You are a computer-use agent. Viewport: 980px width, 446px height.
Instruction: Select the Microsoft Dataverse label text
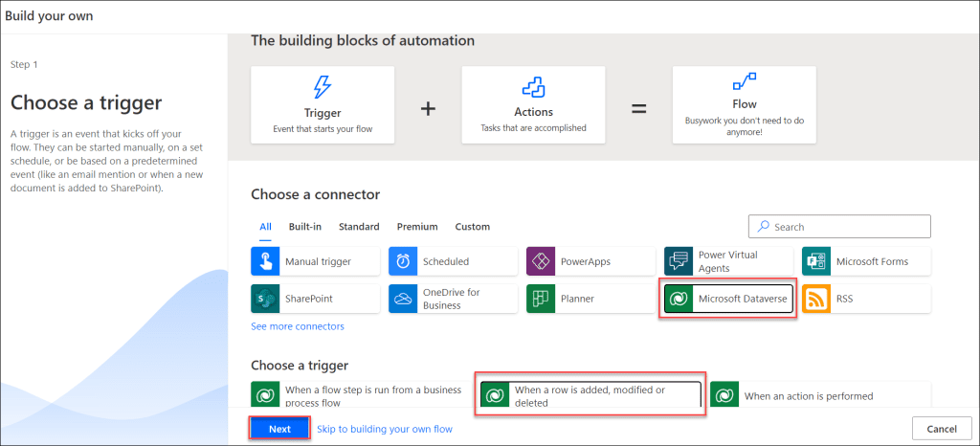(x=743, y=300)
